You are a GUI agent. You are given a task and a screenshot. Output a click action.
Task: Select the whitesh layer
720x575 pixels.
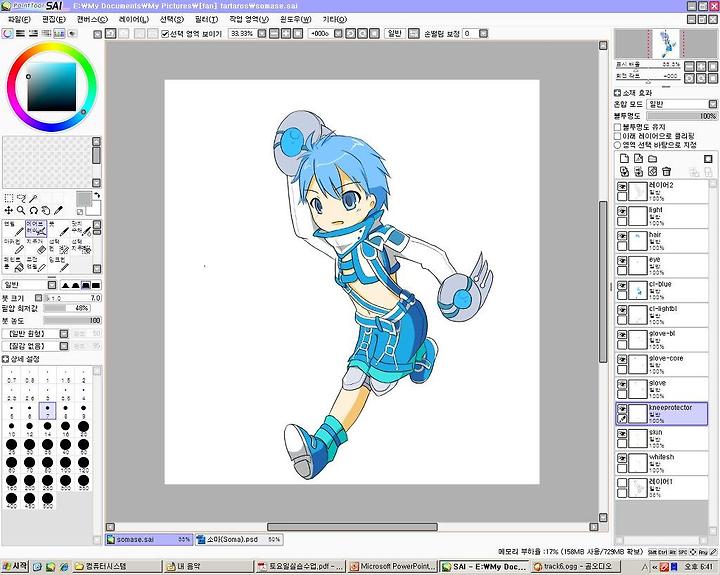(662, 463)
